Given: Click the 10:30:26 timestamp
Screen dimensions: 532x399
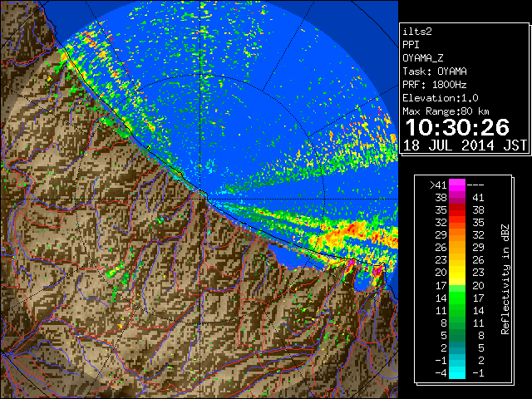Looking at the screenshot, I should coord(457,127).
